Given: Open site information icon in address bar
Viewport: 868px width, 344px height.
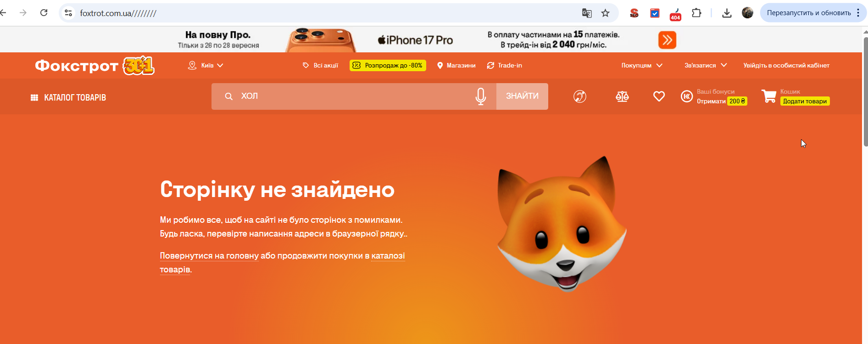Looking at the screenshot, I should click(68, 13).
